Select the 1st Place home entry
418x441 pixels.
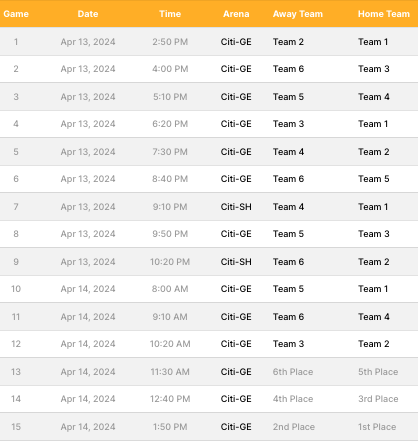377,427
